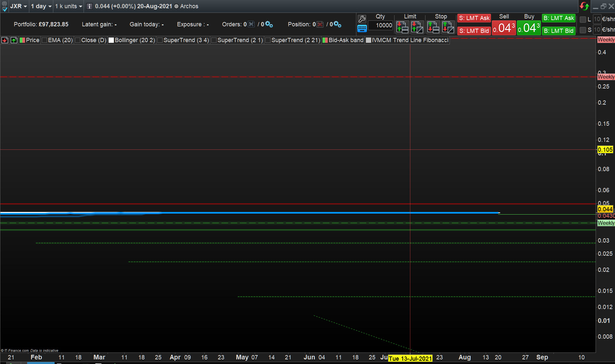Open the JXR instrument dropdown
Image resolution: width=615 pixels, height=364 pixels.
point(18,6)
